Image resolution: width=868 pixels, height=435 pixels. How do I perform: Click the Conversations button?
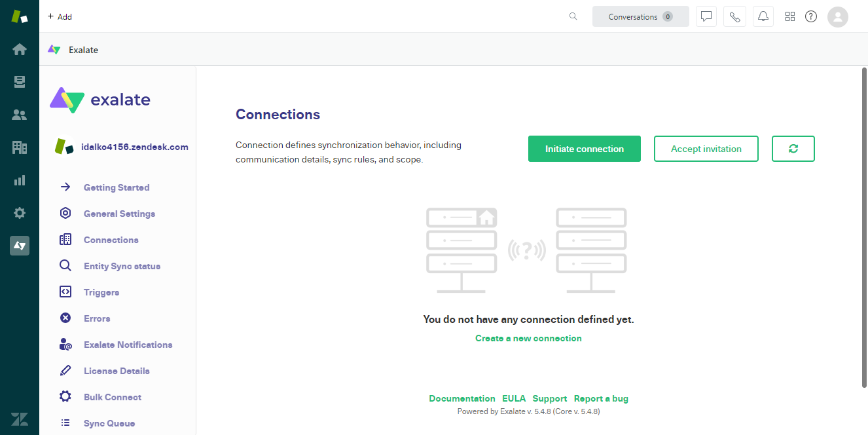(641, 16)
